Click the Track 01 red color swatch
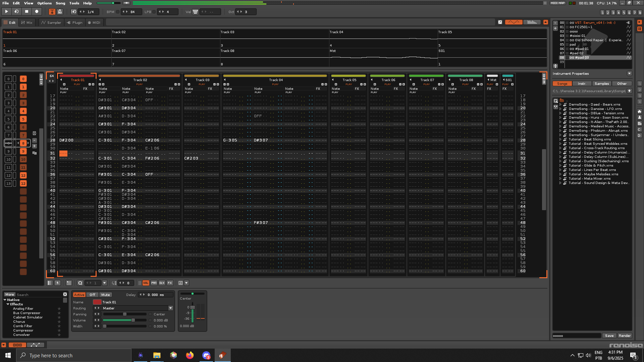The height and width of the screenshot is (362, 644). pos(97,302)
